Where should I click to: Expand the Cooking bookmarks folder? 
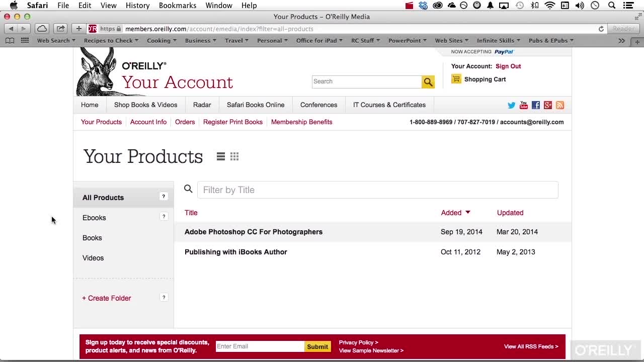point(162,41)
